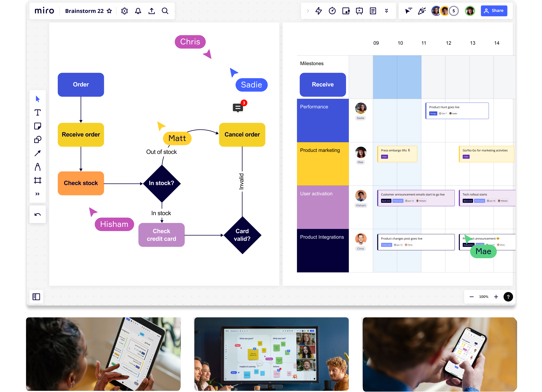This screenshot has height=392, width=542.
Task: Select the sticky note tool
Action: click(38, 126)
